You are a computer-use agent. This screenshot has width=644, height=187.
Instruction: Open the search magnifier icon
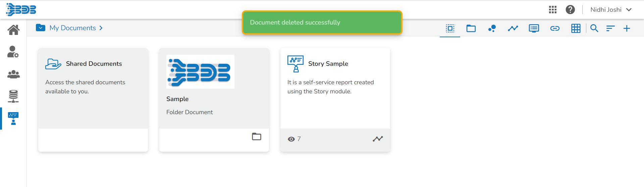point(594,28)
